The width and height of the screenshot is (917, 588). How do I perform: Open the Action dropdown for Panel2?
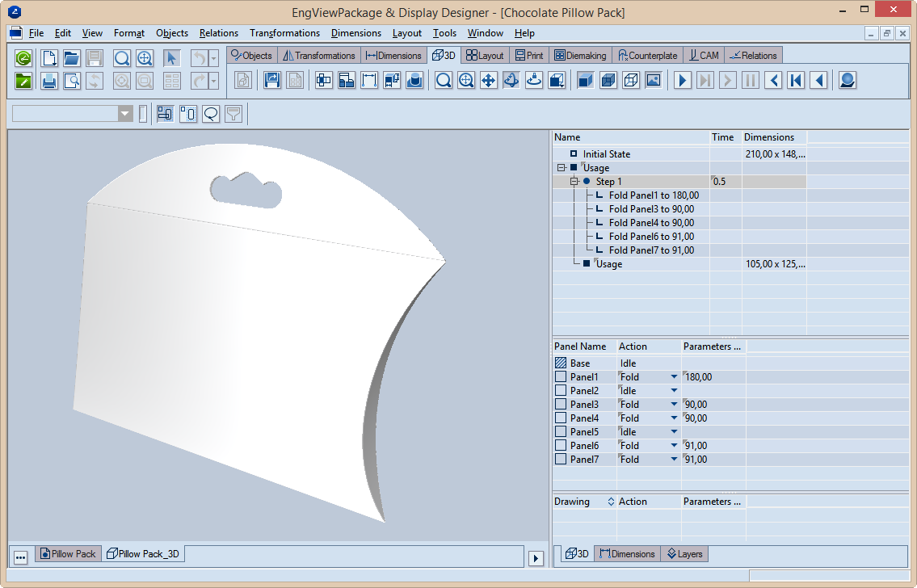point(674,391)
